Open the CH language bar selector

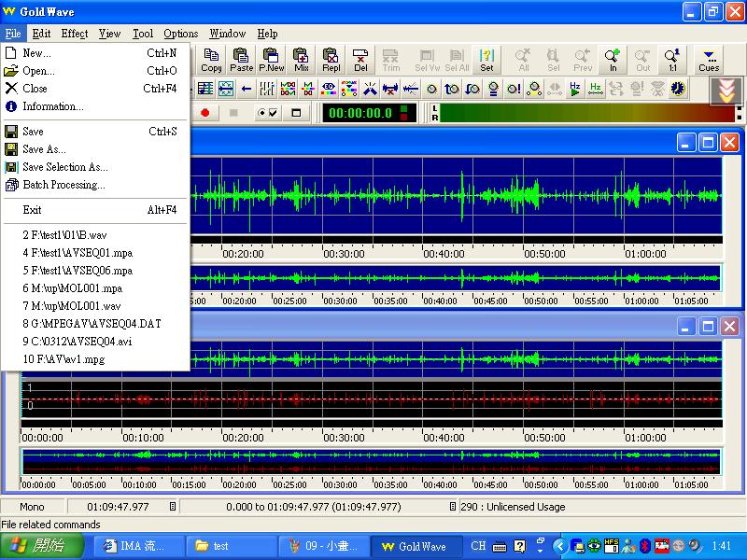pos(478,546)
